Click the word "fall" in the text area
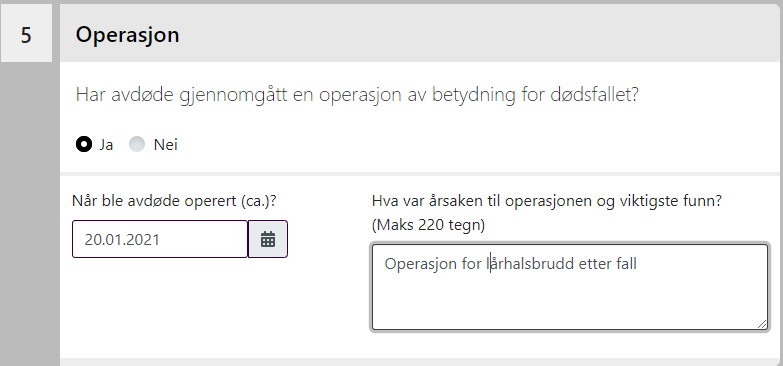783x366 pixels. (x=627, y=264)
